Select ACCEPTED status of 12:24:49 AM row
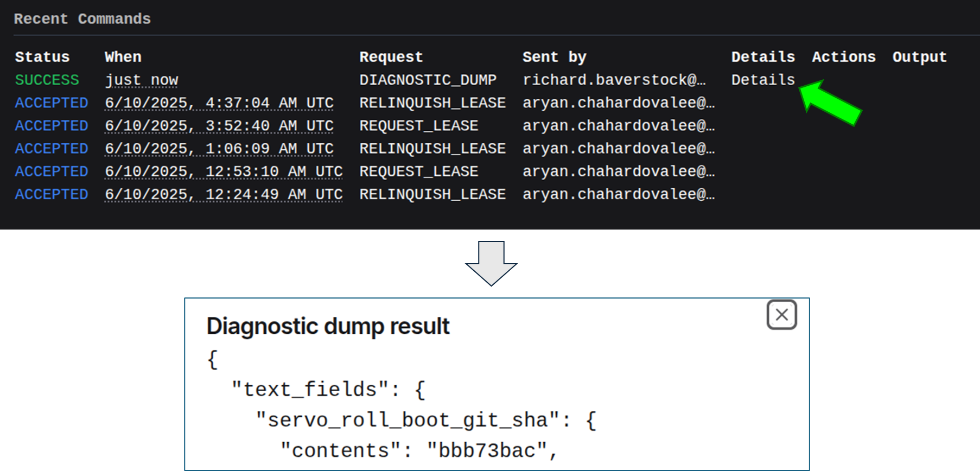 (52, 194)
